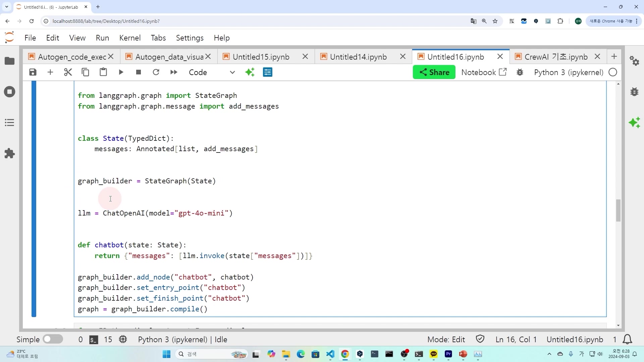This screenshot has width=644, height=362.
Task: Click the blue cell collapse bar
Action: 34,199
